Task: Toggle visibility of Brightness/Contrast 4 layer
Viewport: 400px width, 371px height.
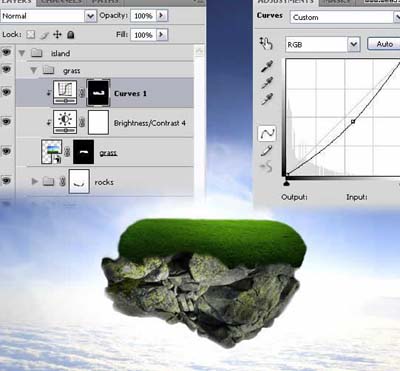Action: 6,122
